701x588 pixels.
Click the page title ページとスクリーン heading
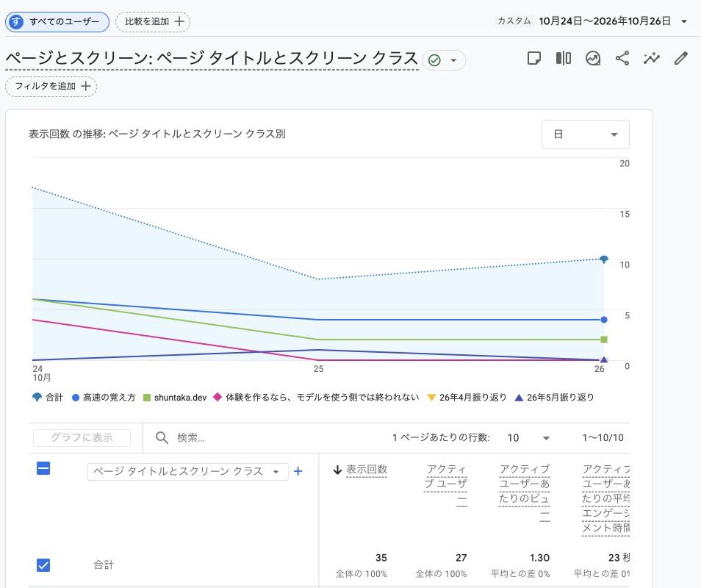tap(212, 59)
